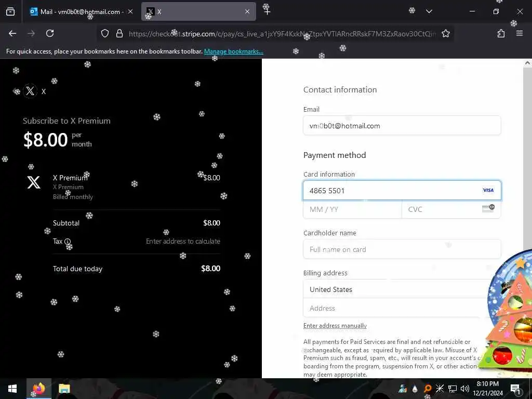Open a new browser tab
This screenshot has width=532, height=399.
(267, 11)
